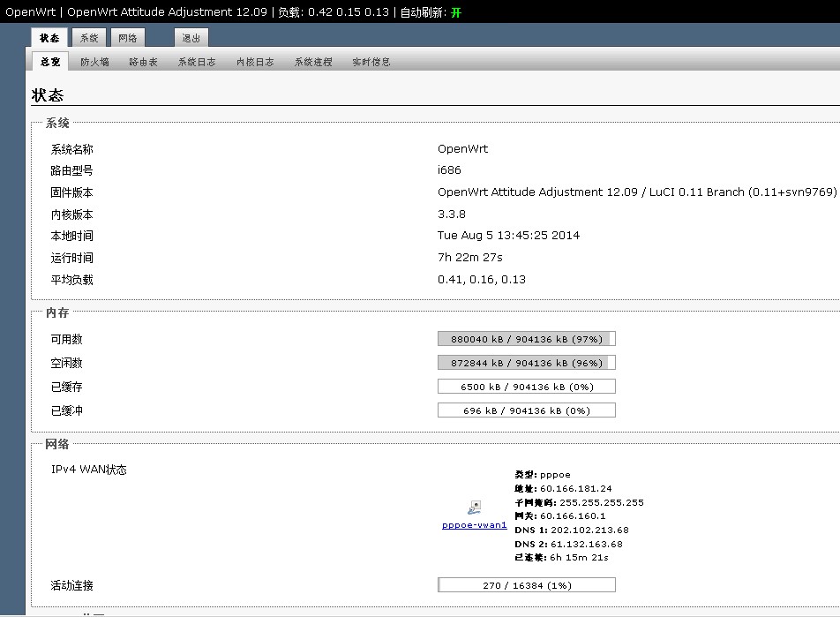Image resolution: width=840 pixels, height=617 pixels.
Task: Click gateway value 60.166.160.1
Action: pos(573,515)
